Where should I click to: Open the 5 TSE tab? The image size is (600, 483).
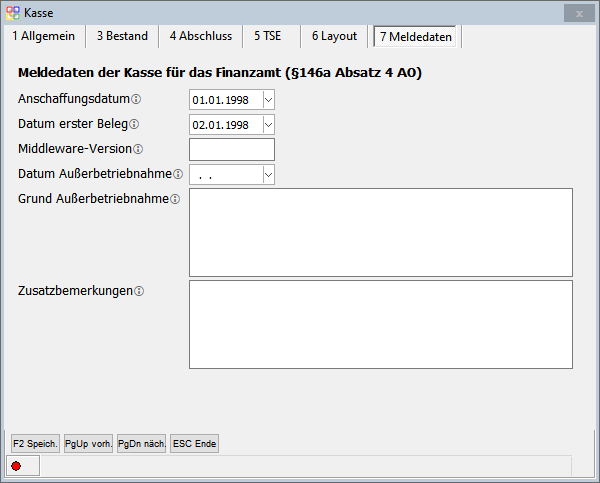(x=268, y=36)
